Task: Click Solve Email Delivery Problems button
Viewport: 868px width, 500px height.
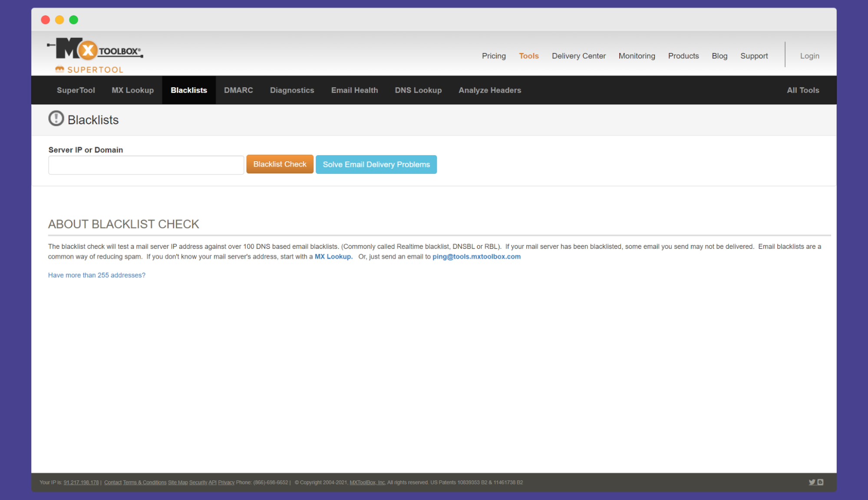Action: point(377,164)
